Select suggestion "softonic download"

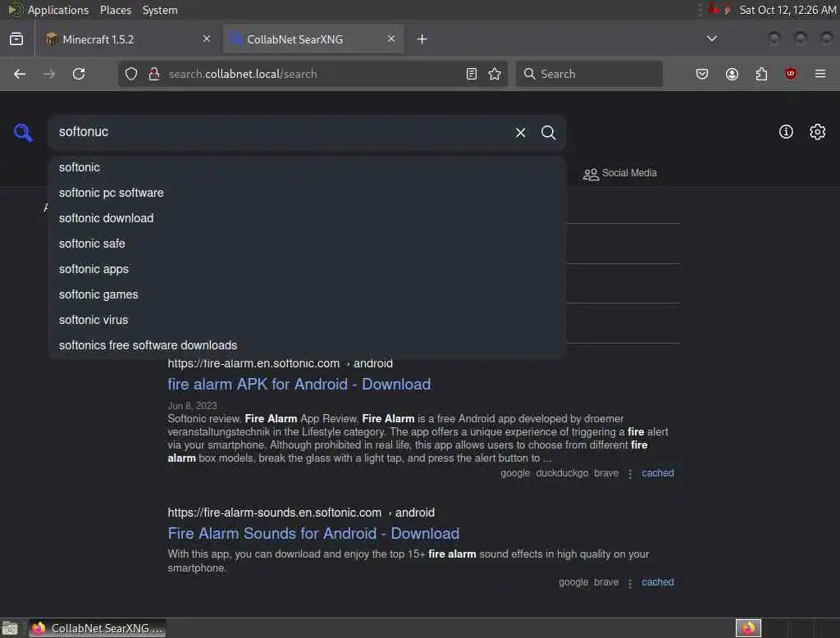pyautogui.click(x=307, y=218)
